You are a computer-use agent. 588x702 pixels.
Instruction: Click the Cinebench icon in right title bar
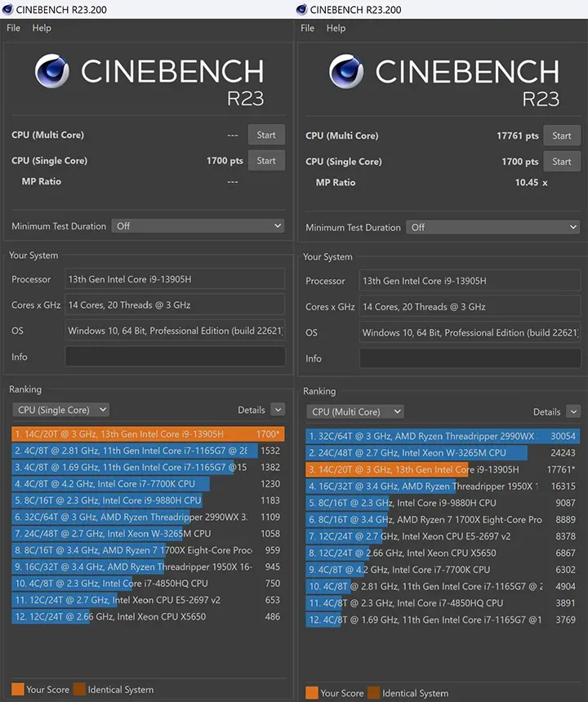(302, 9)
